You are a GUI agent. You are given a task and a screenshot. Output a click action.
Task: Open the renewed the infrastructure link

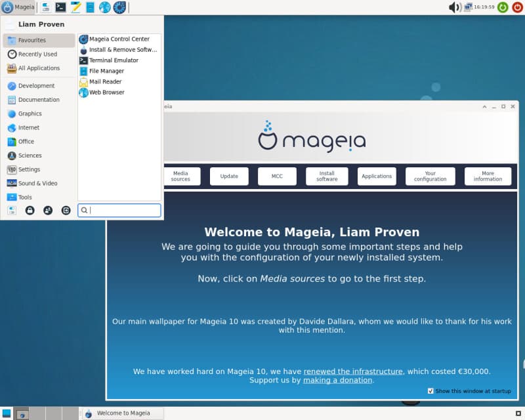tap(353, 371)
